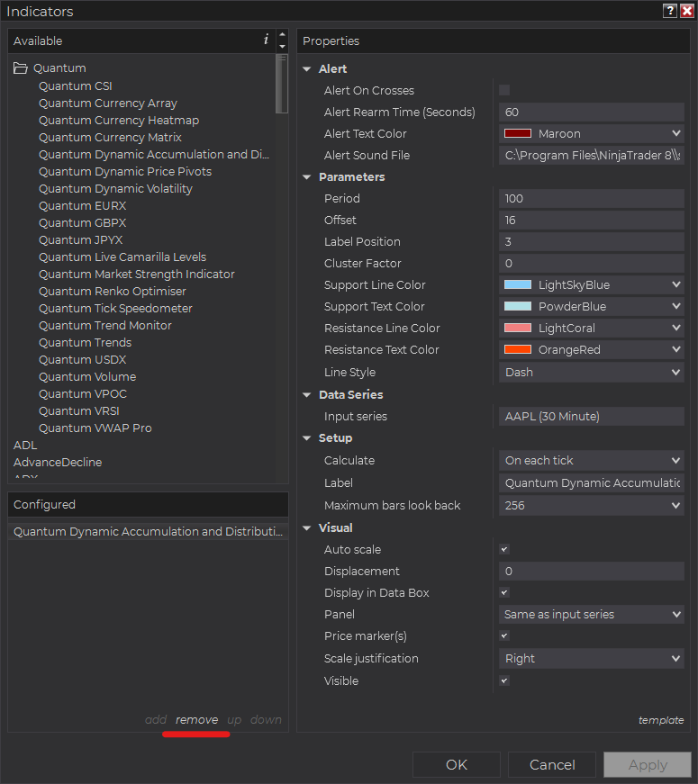
Task: Select Quantum Tick Speedometer
Action: (115, 308)
